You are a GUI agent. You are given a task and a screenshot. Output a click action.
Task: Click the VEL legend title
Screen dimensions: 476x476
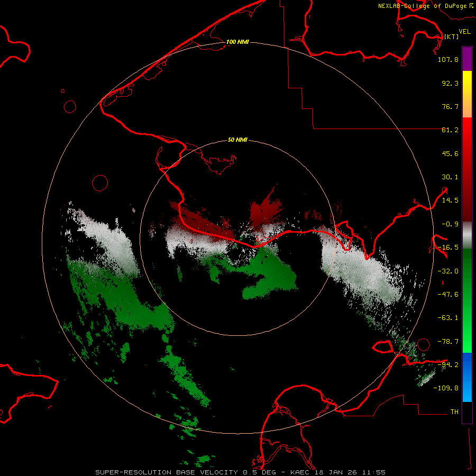[x=464, y=32]
